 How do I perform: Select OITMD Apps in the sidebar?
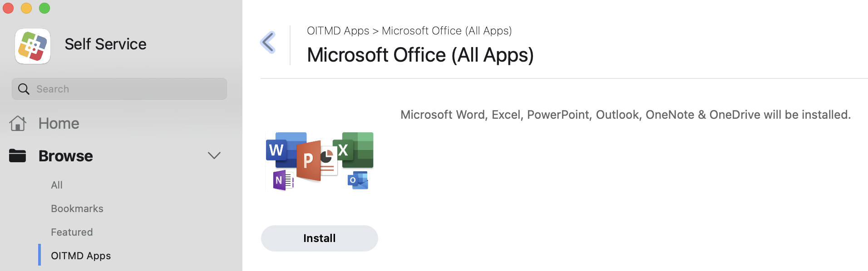[x=81, y=256]
